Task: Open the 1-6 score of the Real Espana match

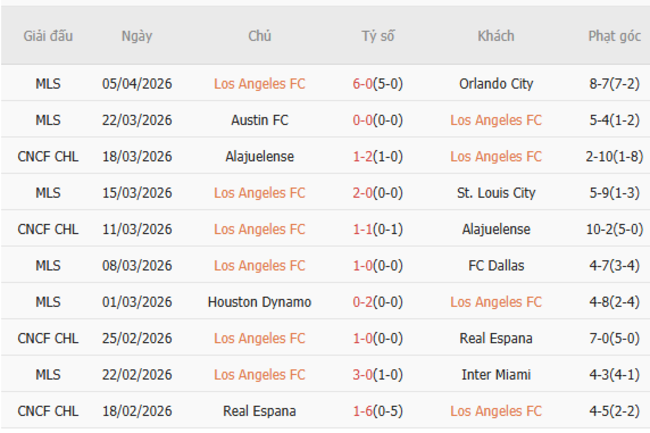Action: tap(362, 411)
